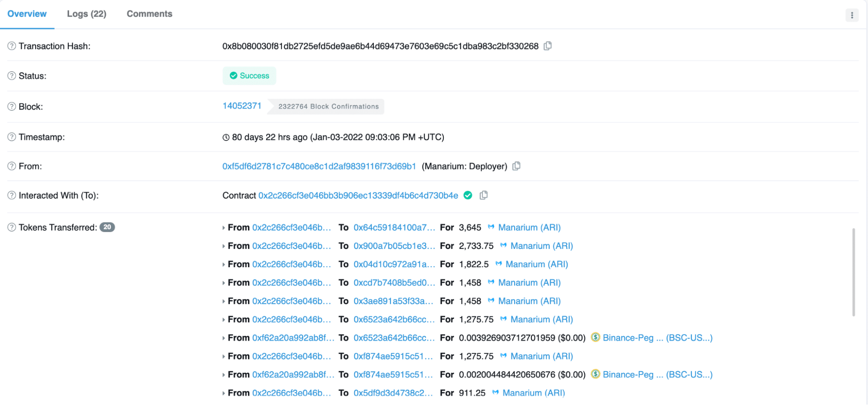Open the three-dot options menu

coord(852,15)
